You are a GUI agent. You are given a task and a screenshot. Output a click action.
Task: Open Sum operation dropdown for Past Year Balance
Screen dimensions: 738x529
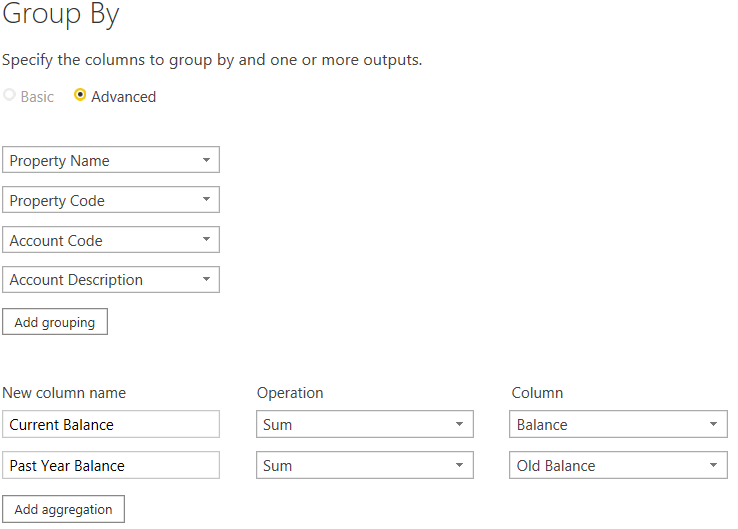[x=365, y=465]
